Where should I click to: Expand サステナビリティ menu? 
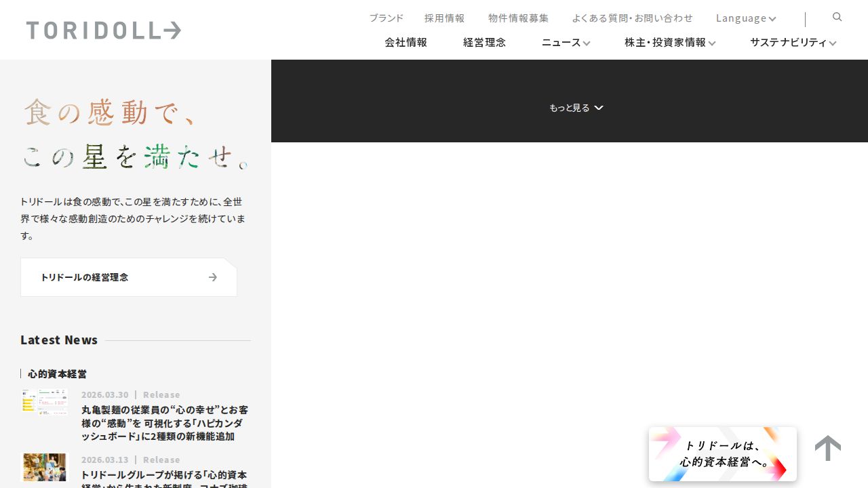[x=793, y=43]
